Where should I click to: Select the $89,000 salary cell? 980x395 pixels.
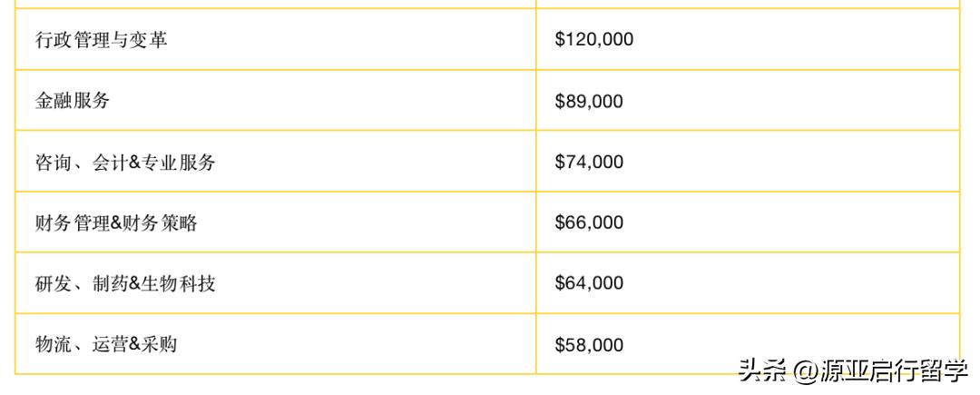pyautogui.click(x=589, y=102)
